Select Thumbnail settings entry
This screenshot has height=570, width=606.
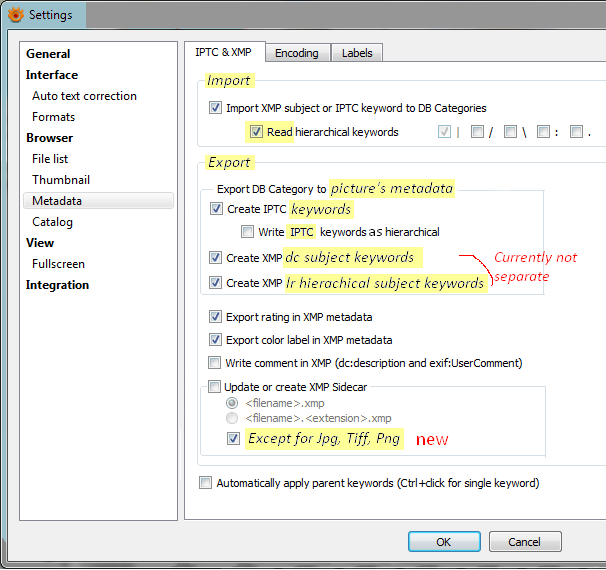(x=61, y=180)
